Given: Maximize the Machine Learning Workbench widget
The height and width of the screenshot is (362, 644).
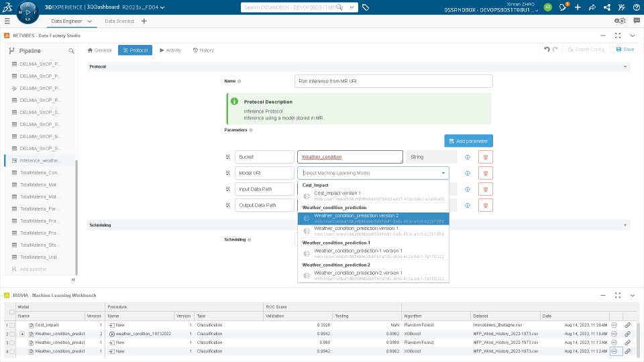Looking at the screenshot, I should [x=618, y=295].
